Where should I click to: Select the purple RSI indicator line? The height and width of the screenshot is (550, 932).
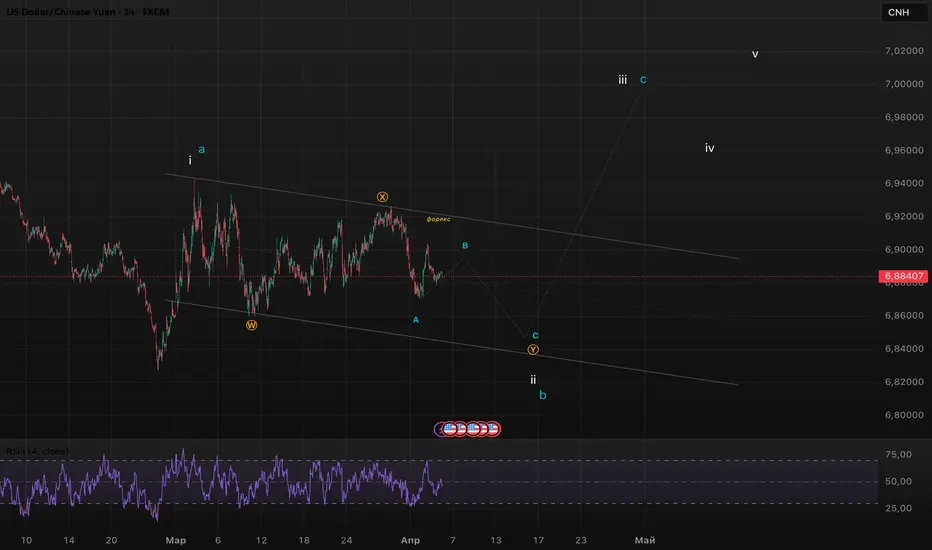[x=220, y=483]
